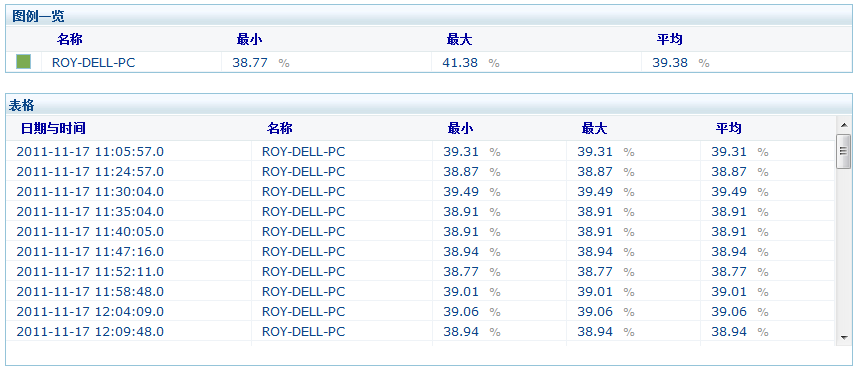Click legend 平均 column header

pos(670,39)
